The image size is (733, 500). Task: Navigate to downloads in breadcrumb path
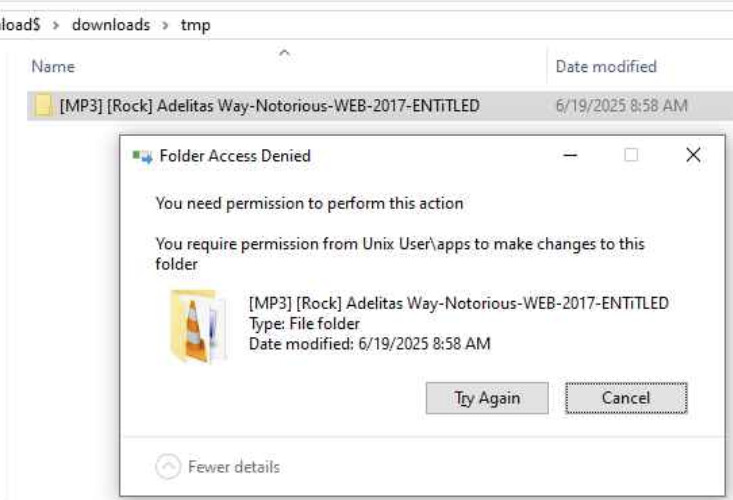pos(111,25)
